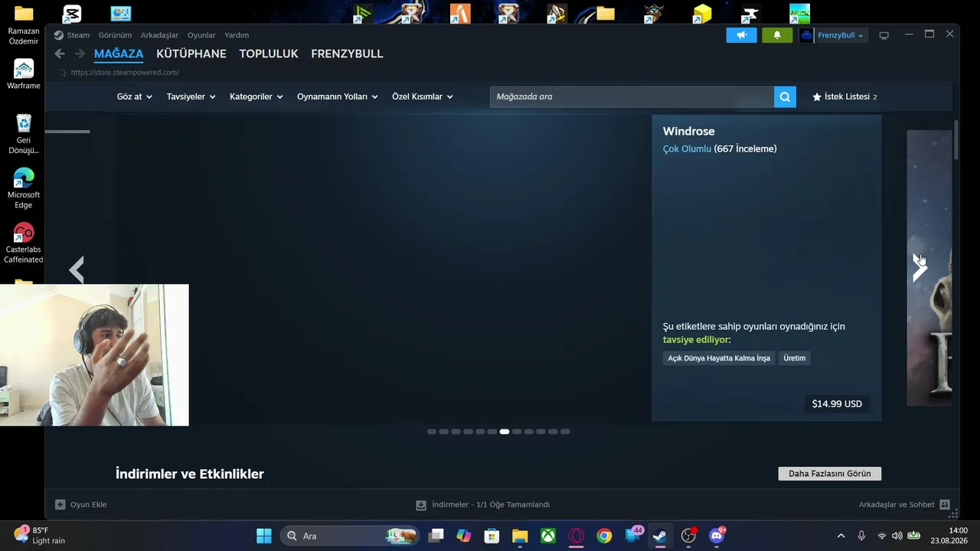Open Arkadaşlar ve Sohbet

pos(897,505)
